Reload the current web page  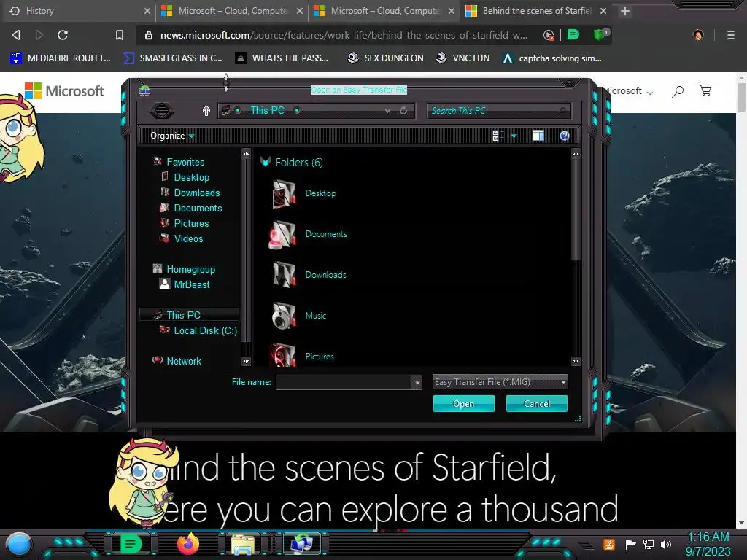(63, 35)
